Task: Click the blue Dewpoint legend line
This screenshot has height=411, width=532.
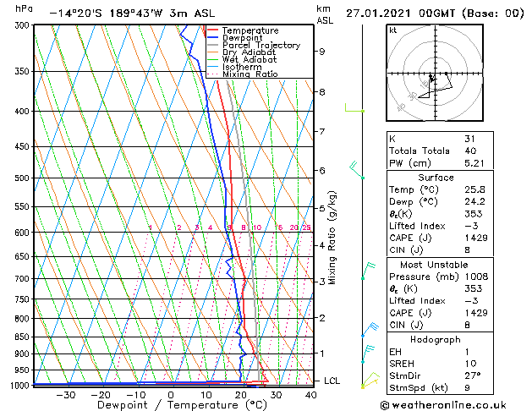Action: [212, 38]
